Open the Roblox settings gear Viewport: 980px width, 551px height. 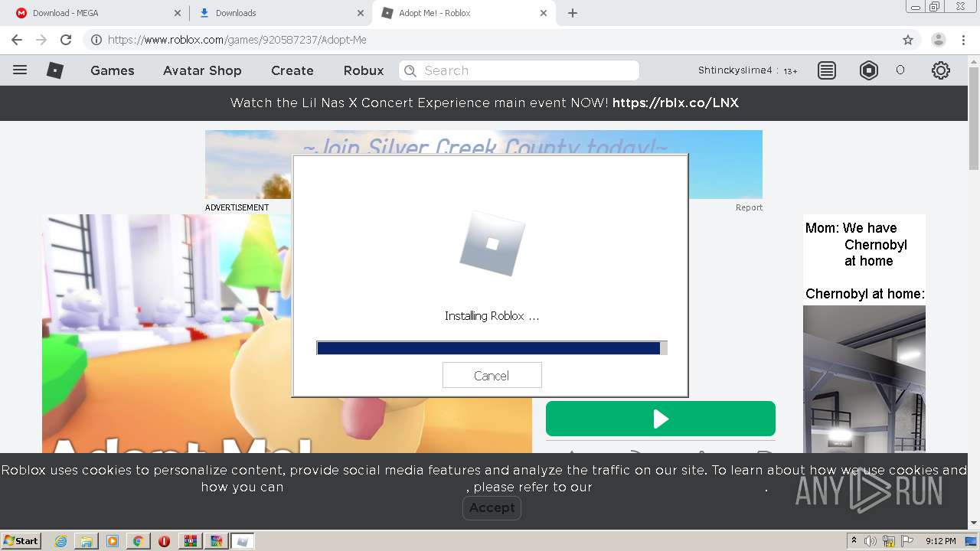click(941, 70)
